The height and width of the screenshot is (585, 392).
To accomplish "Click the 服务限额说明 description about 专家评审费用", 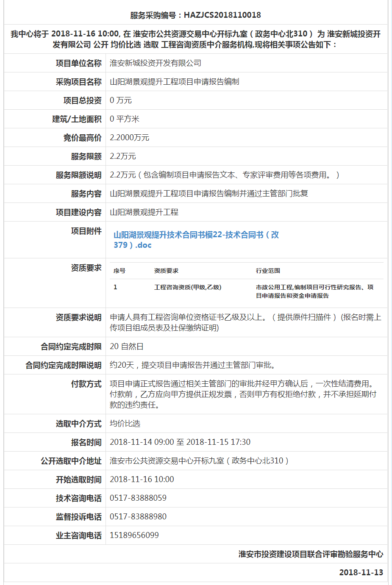I will click(225, 175).
